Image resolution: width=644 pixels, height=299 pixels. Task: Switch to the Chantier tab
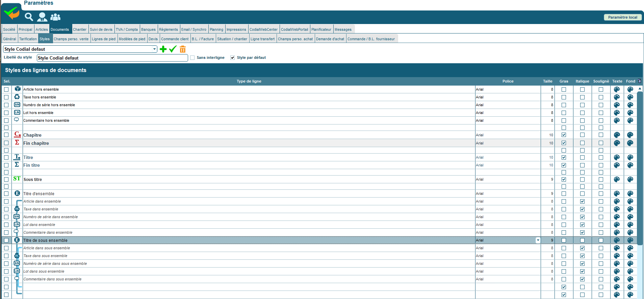[x=80, y=29]
